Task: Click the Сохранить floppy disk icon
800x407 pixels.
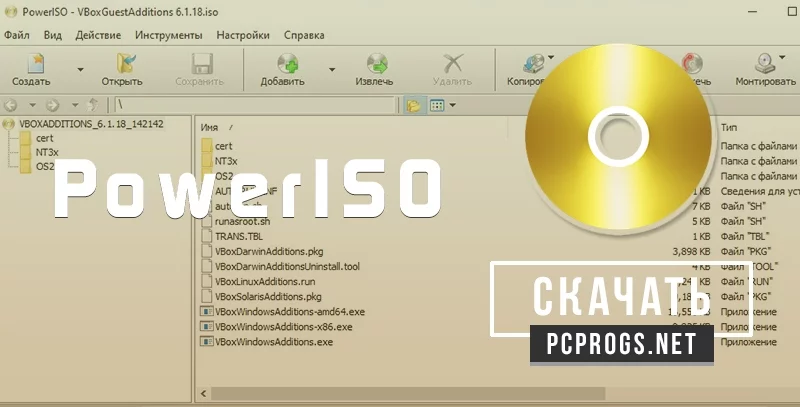Action: [x=202, y=64]
